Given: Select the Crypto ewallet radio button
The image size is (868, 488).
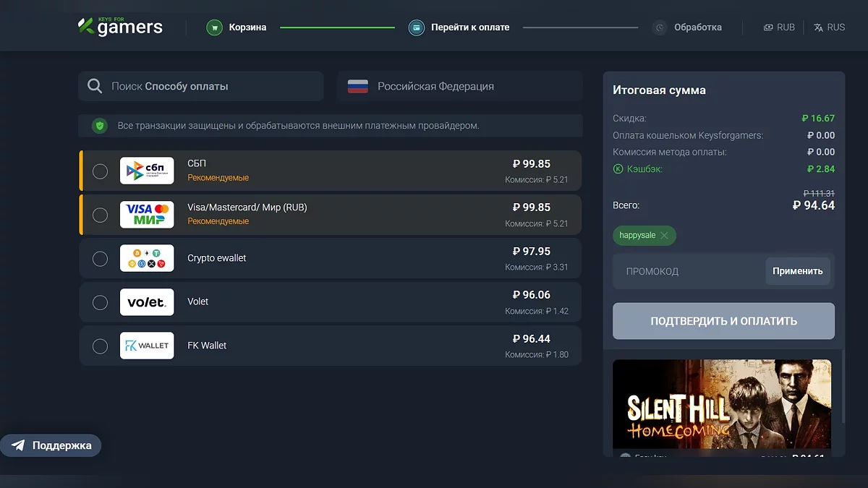Looking at the screenshot, I should [101, 259].
